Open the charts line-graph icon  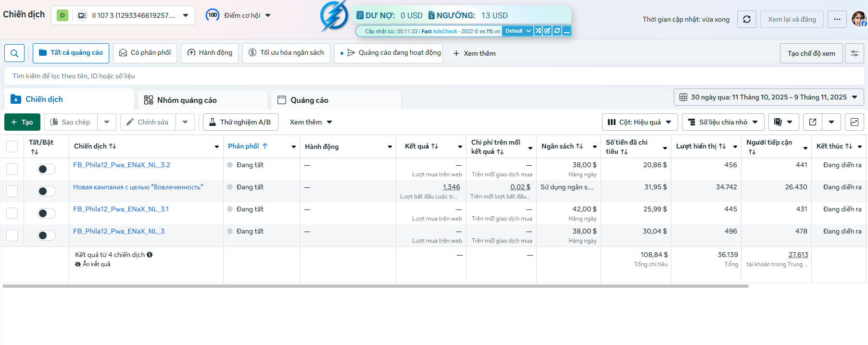click(855, 122)
